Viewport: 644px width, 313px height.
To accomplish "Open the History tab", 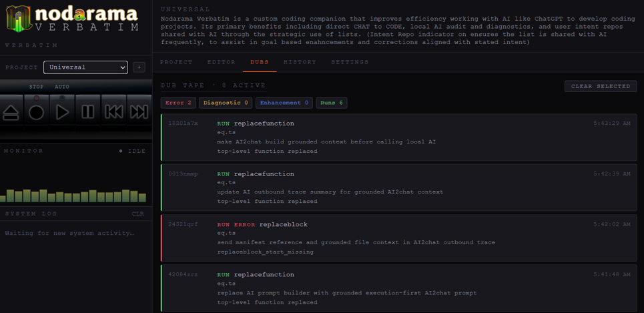I will coord(300,62).
